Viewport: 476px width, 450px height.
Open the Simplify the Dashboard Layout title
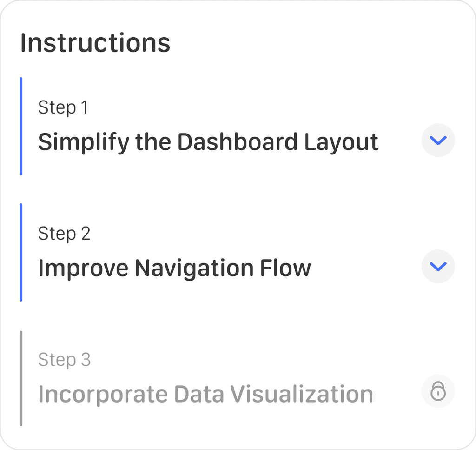point(208,142)
